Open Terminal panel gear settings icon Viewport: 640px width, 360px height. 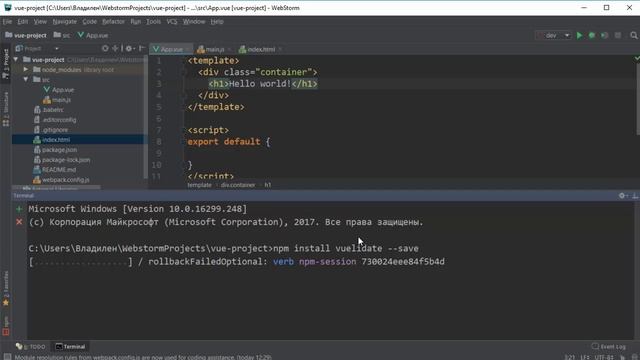(623, 196)
